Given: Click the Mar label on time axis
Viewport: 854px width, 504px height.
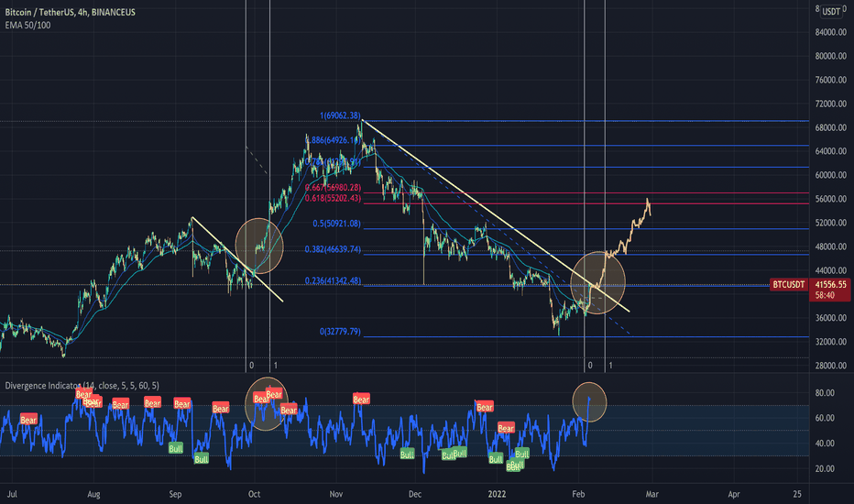Looking at the screenshot, I should point(651,494).
